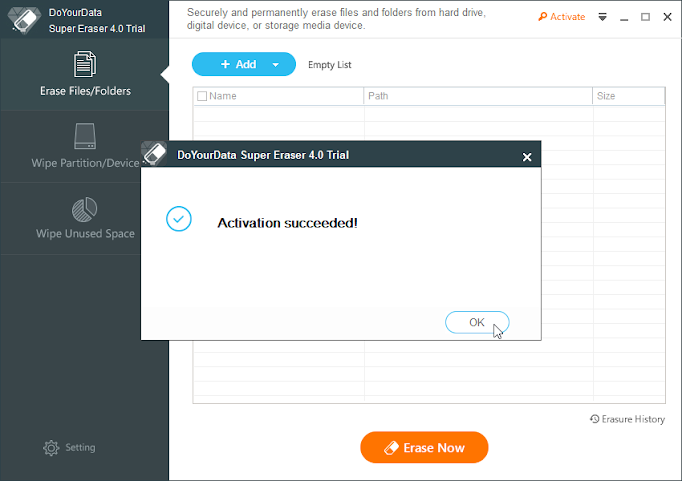Click the Wipe Partition drive icon
682x481 pixels.
[85, 136]
